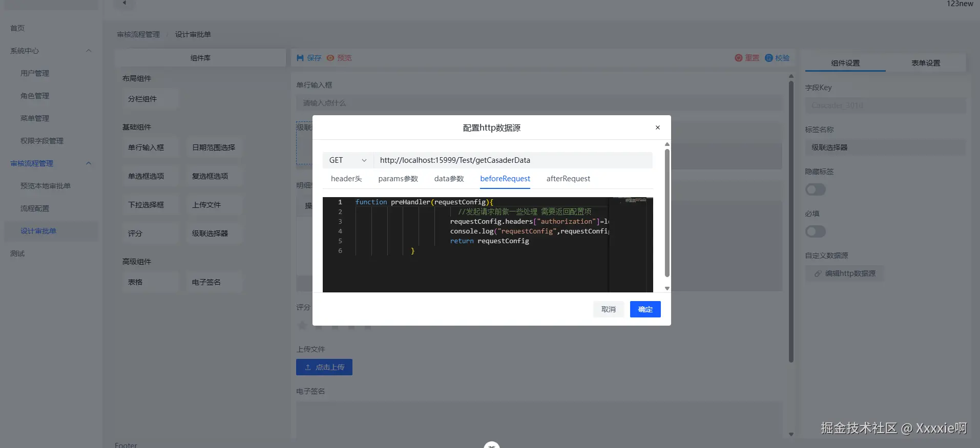Click the code editor minimap

coord(631,245)
